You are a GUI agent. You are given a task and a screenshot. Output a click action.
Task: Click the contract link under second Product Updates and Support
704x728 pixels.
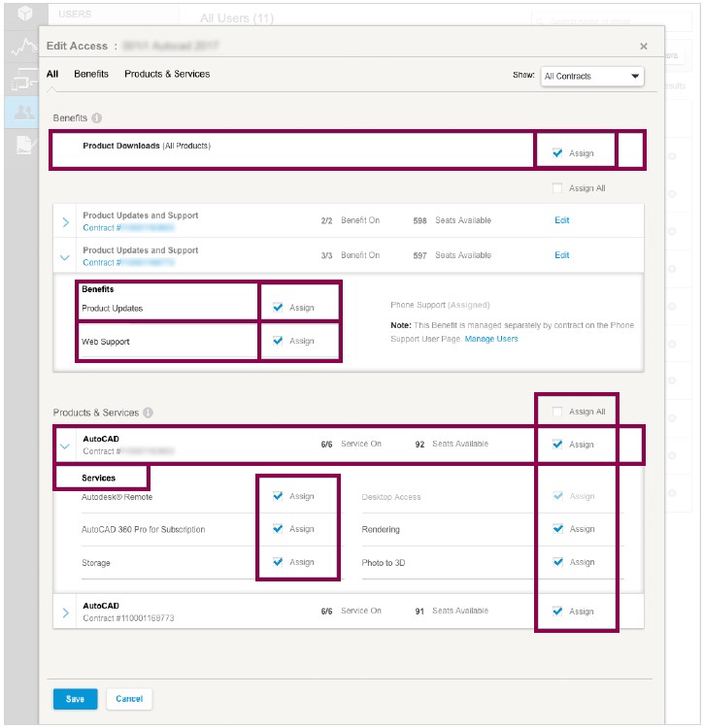128,262
